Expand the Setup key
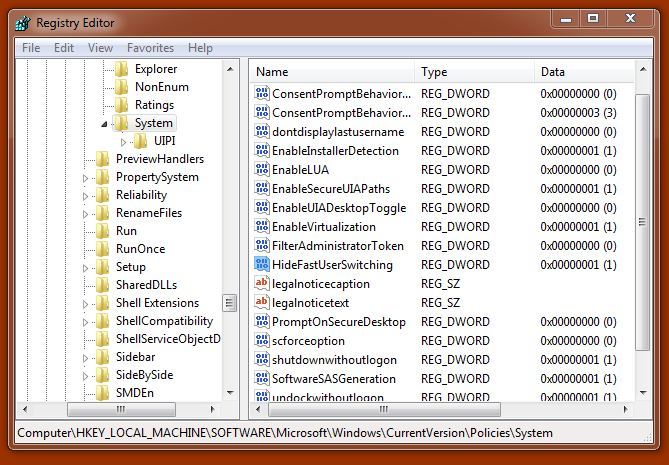 [x=85, y=268]
